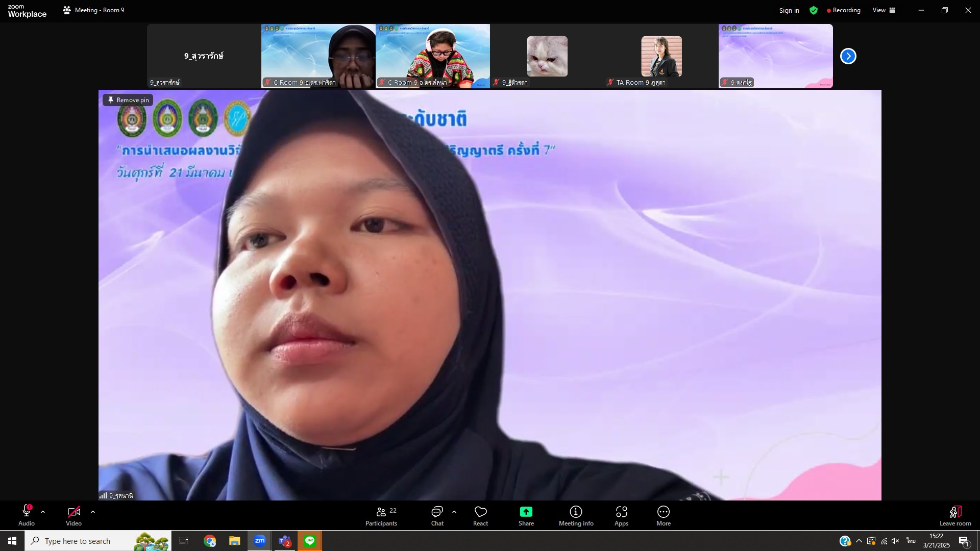980x551 pixels.
Task: Click the green Share screen button
Action: (526, 516)
